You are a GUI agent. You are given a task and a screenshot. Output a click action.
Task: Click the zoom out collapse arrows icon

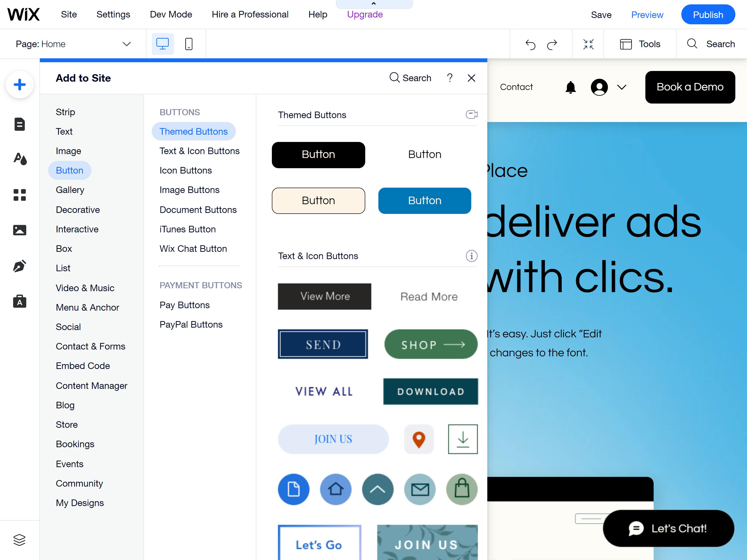pyautogui.click(x=588, y=44)
